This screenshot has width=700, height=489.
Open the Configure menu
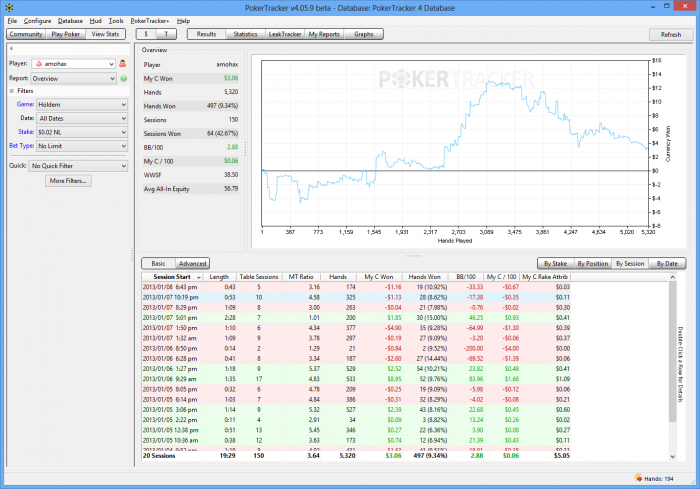tap(38, 21)
